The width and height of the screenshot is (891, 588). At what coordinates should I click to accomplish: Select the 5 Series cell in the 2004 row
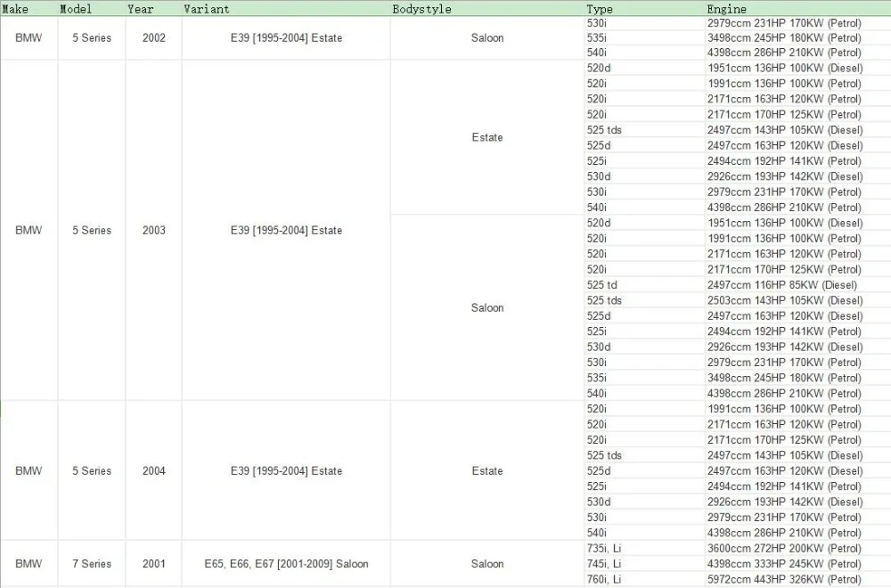pyautogui.click(x=92, y=470)
